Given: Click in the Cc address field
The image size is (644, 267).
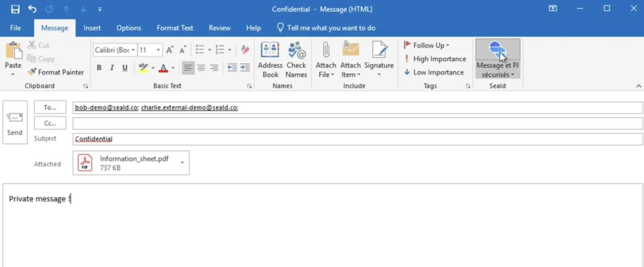Looking at the screenshot, I should (x=358, y=123).
